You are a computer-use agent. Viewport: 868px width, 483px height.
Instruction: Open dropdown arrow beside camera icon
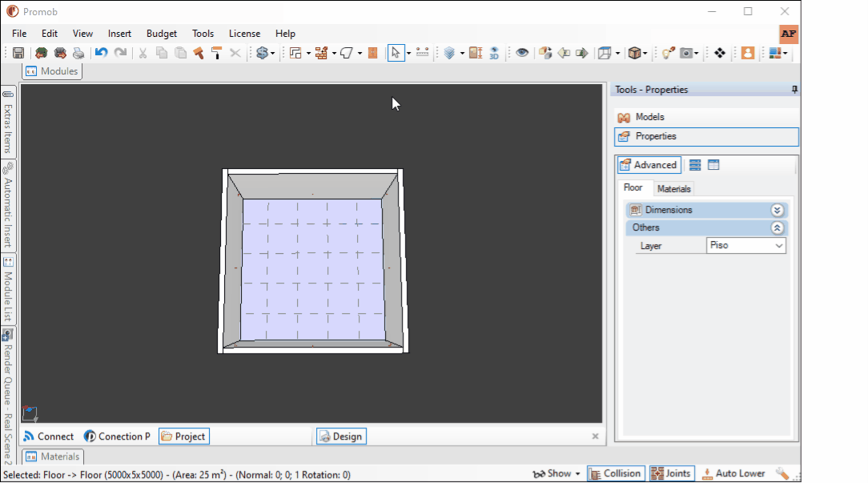[x=697, y=53]
